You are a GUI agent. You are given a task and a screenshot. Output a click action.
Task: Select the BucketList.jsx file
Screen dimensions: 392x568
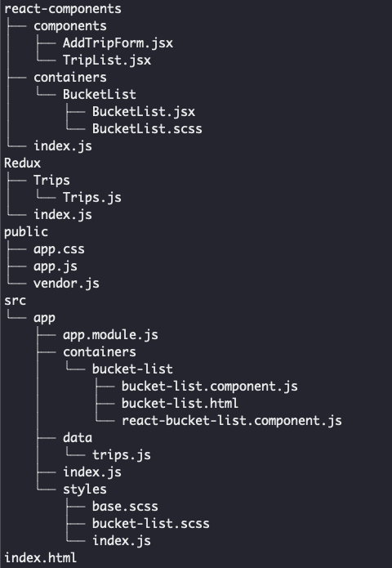pyautogui.click(x=144, y=112)
